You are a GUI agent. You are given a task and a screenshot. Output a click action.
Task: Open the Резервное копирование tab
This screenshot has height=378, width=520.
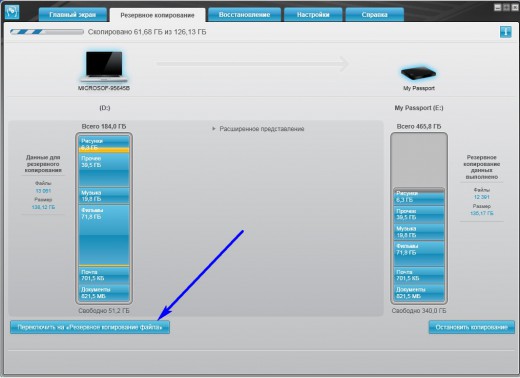pos(157,15)
